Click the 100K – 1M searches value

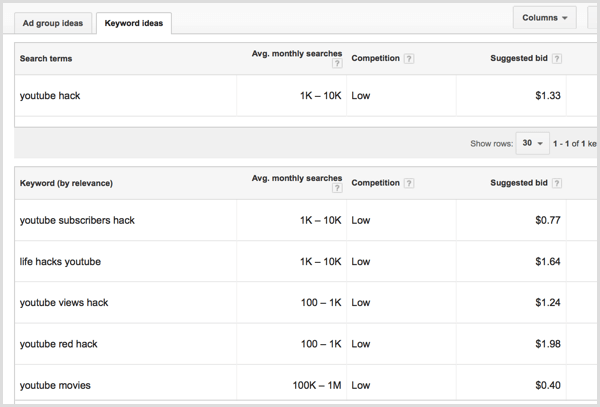click(317, 385)
